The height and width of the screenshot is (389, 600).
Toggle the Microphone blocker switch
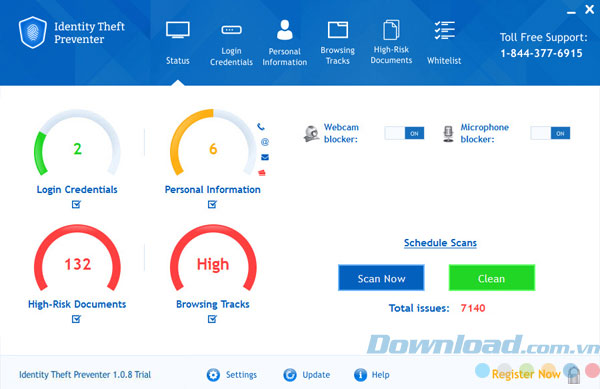550,133
